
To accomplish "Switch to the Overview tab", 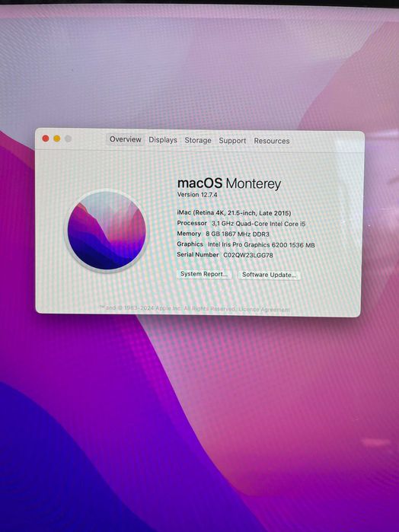I will tap(126, 139).
